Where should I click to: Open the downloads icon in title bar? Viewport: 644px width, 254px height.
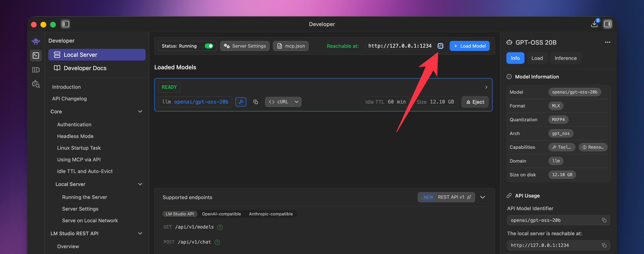(594, 24)
